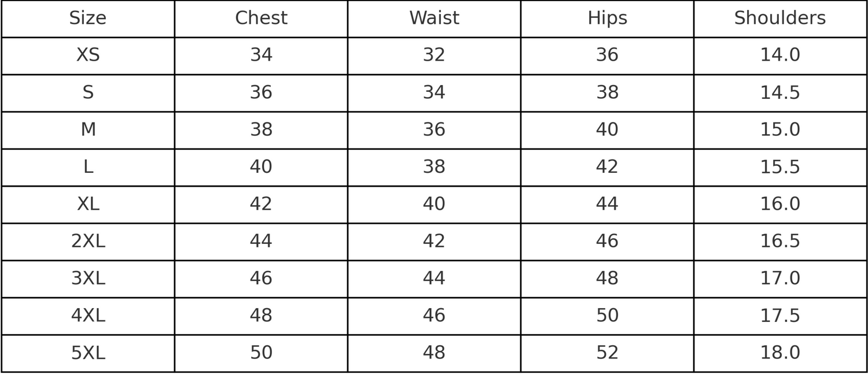Click the Size column header

(87, 18)
